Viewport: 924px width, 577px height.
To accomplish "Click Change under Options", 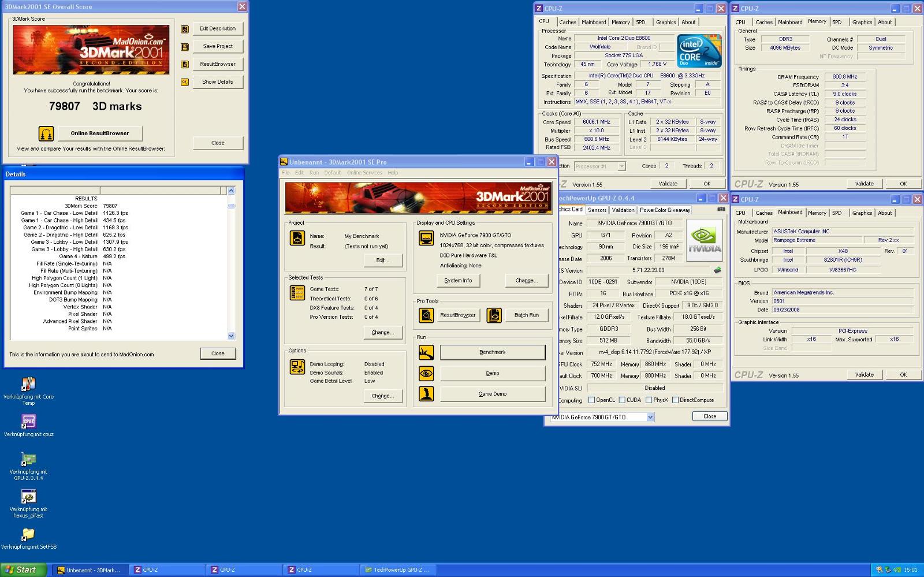I will tap(383, 396).
